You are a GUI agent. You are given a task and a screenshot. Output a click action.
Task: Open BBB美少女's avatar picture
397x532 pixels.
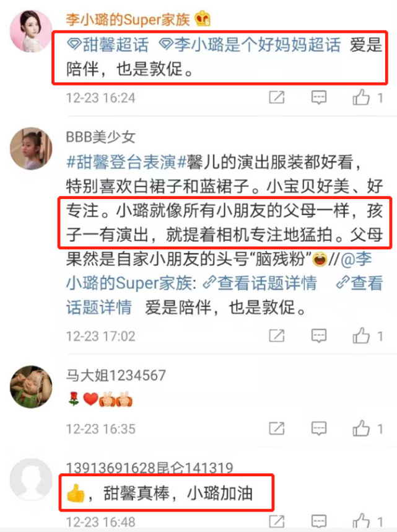[31, 148]
